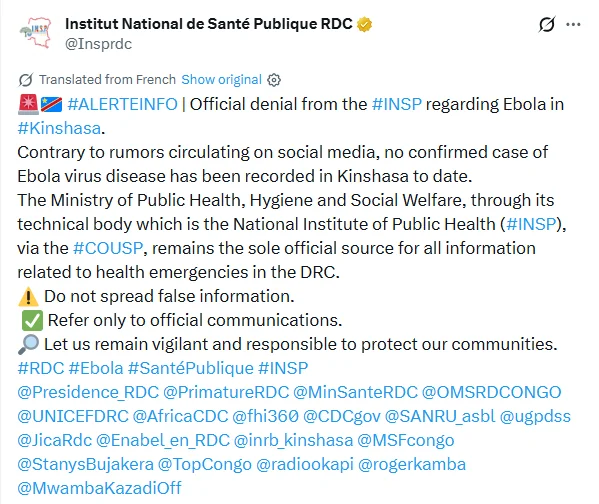Screen dimensions: 599x504
Task: Open the #COUSP hashtag
Action: click(108, 248)
